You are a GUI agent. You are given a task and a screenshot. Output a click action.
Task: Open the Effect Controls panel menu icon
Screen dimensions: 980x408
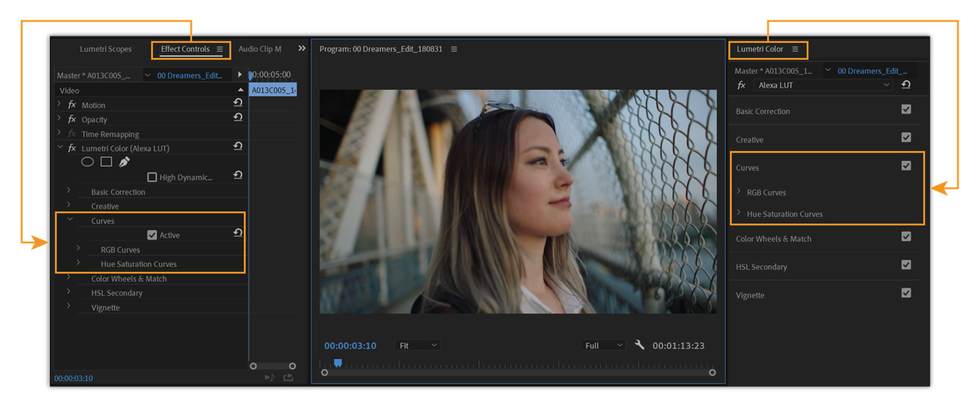click(219, 49)
